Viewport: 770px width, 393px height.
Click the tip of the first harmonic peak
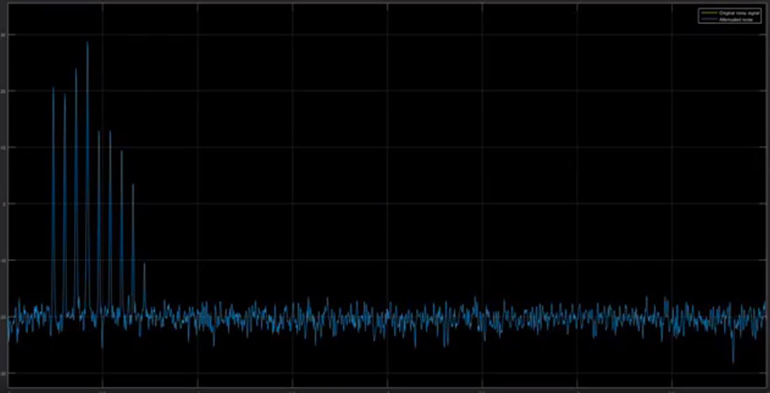tap(53, 87)
